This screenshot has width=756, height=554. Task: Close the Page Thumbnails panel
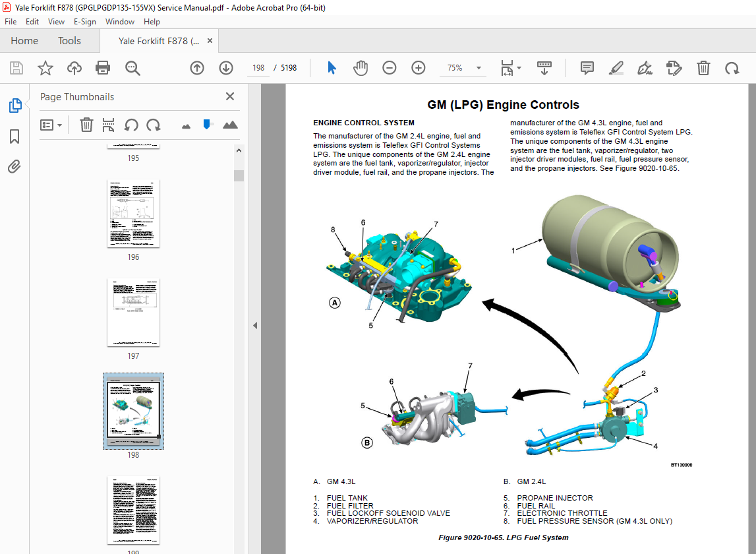coord(230,96)
